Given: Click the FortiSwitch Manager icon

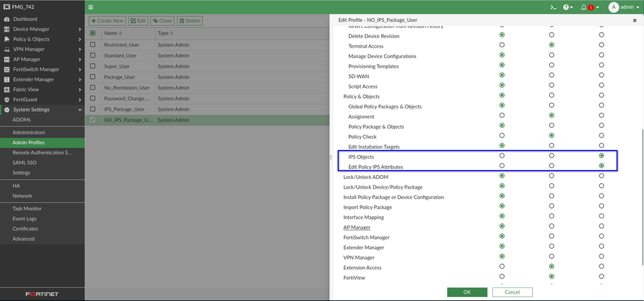Looking at the screenshot, I should coord(6,70).
